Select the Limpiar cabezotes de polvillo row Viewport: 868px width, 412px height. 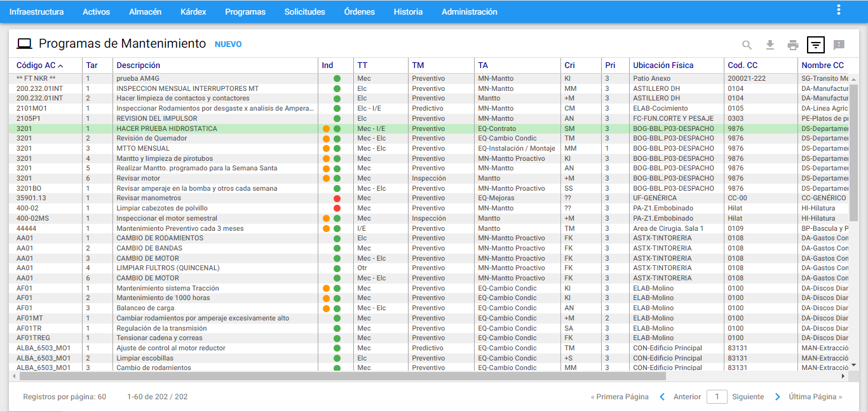coord(430,209)
